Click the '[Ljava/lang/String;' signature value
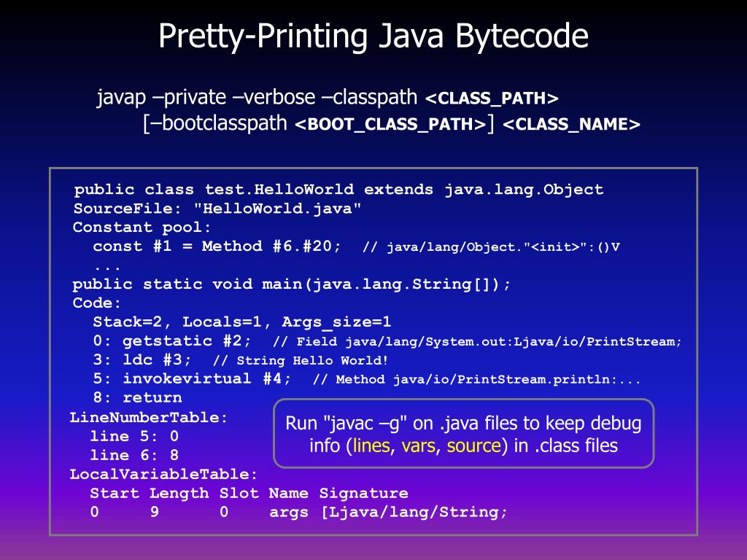The height and width of the screenshot is (560, 747). (x=414, y=513)
